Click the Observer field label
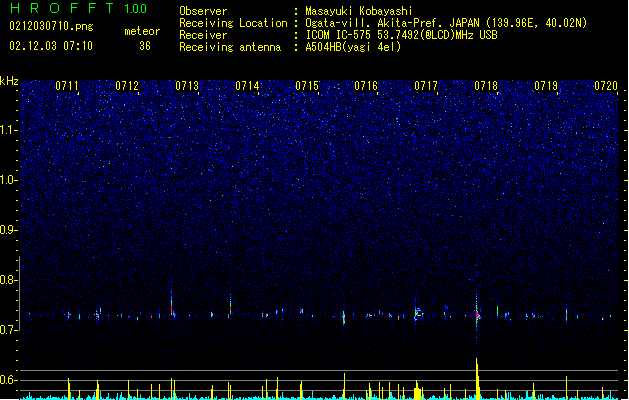 click(x=203, y=11)
